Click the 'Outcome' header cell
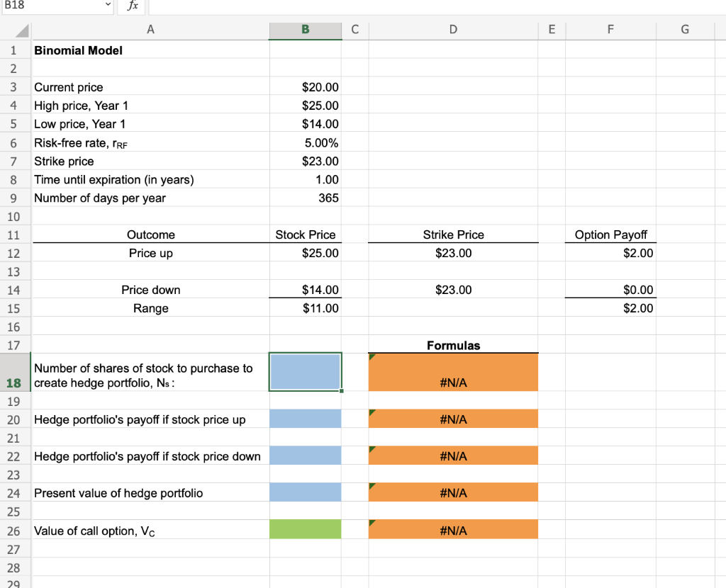This screenshot has height=588, width=726. pyautogui.click(x=150, y=234)
